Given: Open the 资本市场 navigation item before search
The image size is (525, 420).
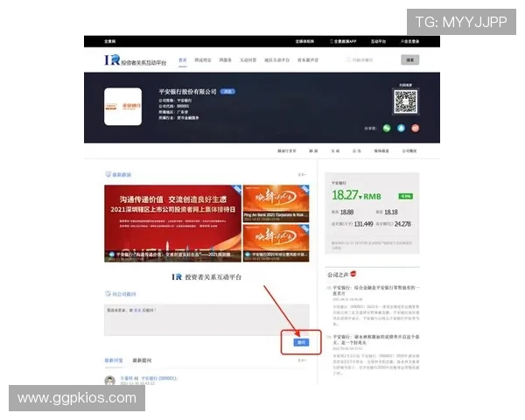Looking at the screenshot, I should 308,60.
